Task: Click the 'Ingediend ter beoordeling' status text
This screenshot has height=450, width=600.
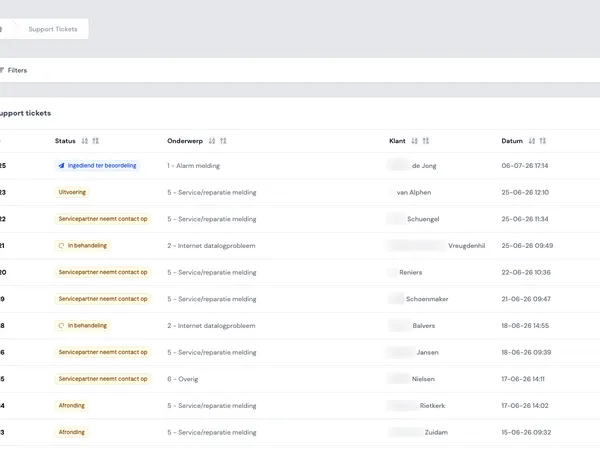Action: coord(102,166)
